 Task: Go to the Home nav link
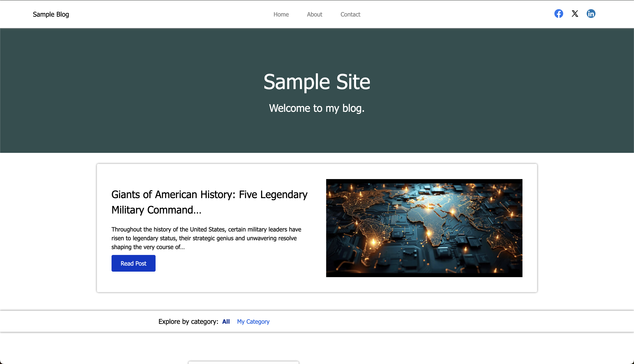tap(281, 14)
